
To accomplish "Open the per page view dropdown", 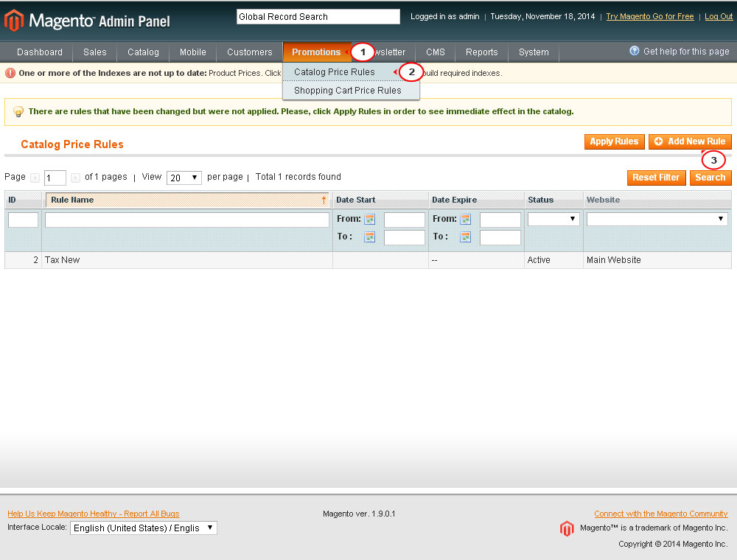I will [x=184, y=178].
